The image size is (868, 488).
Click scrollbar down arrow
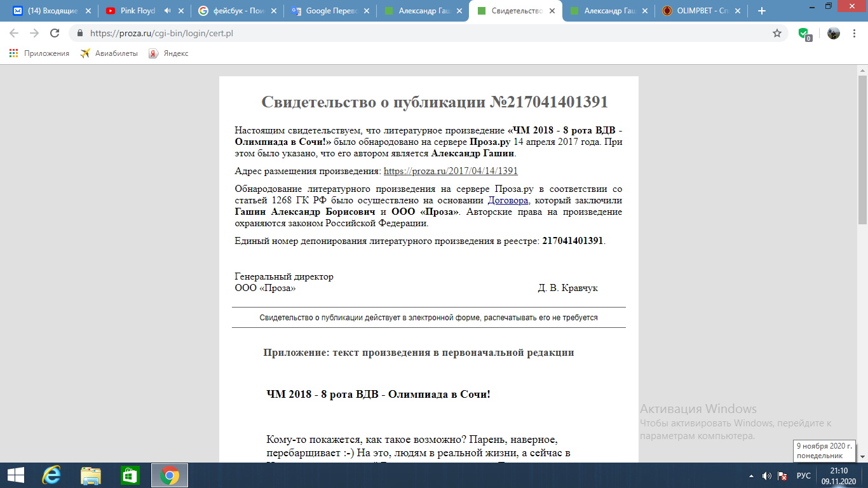(x=862, y=457)
